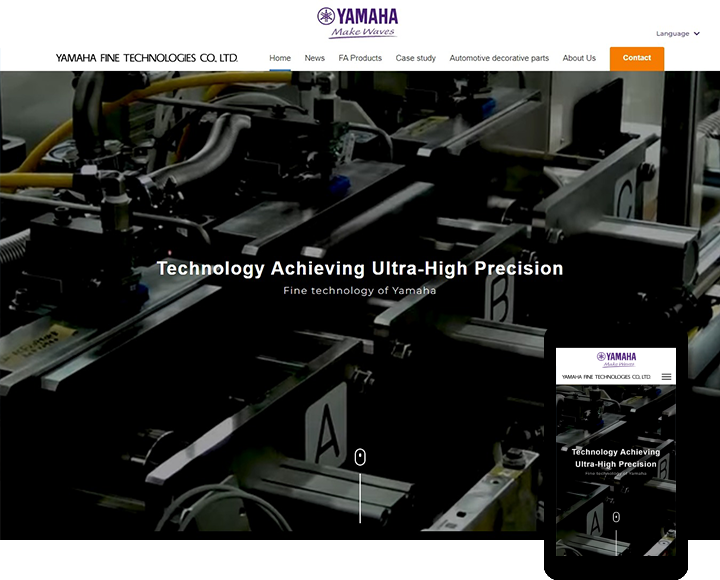Open the News menu item

[315, 58]
